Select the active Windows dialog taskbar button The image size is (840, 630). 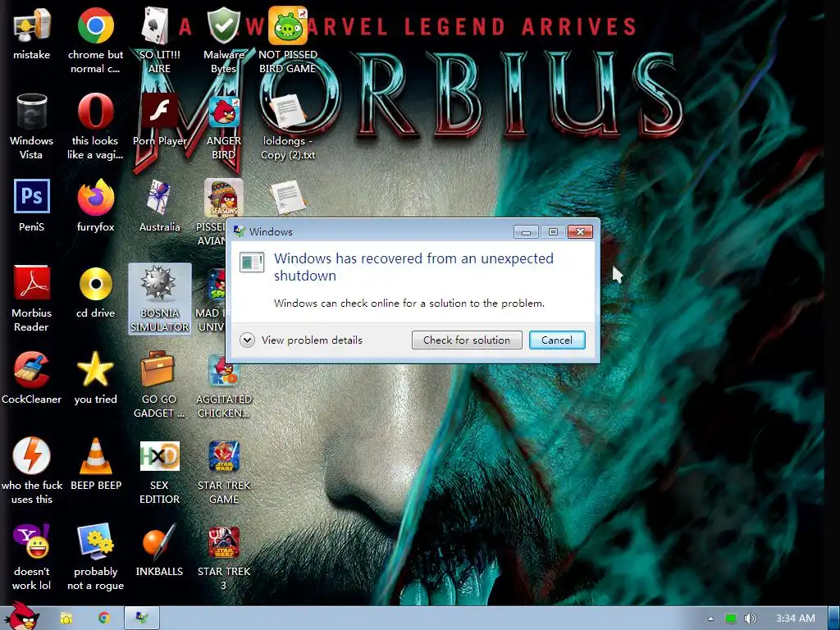(x=142, y=619)
